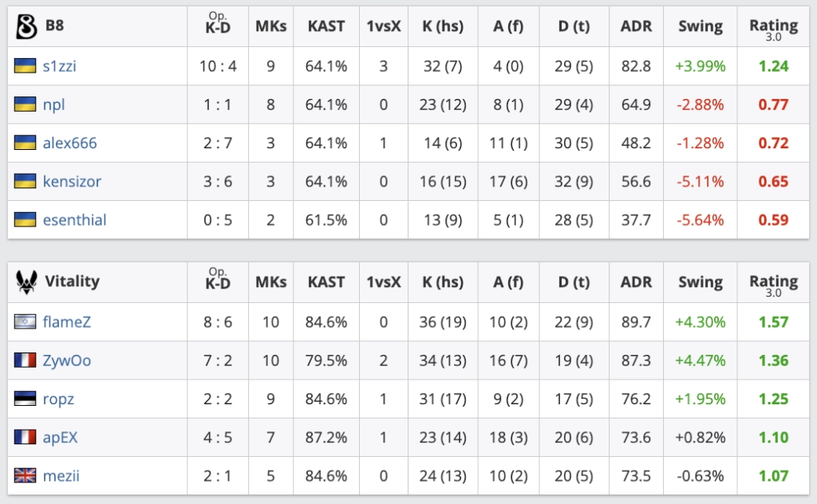Open flameZ player profile link
The height and width of the screenshot is (504, 817).
pyautogui.click(x=67, y=321)
